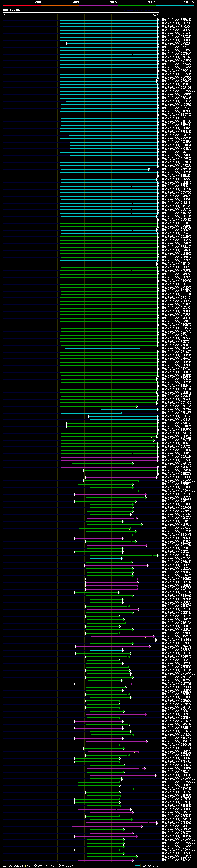Click the purple ~60% identity legend bar

click(x=99, y=6)
